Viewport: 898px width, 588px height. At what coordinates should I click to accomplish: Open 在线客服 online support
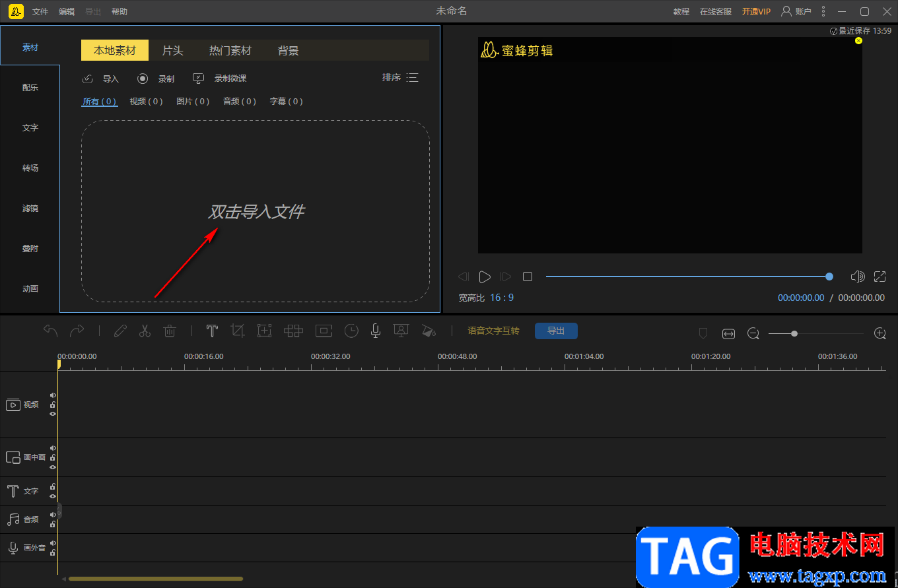click(716, 11)
